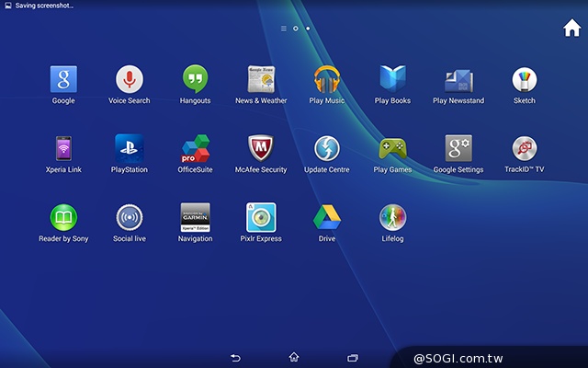This screenshot has width=588, height=368.
Task: Open Google Drive app
Action: (327, 217)
